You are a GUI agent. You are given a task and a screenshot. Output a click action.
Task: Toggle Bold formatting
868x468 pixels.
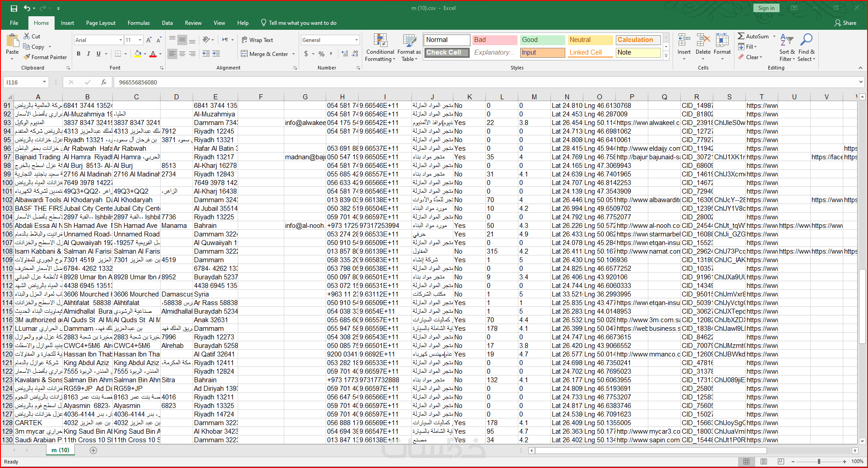click(x=78, y=54)
